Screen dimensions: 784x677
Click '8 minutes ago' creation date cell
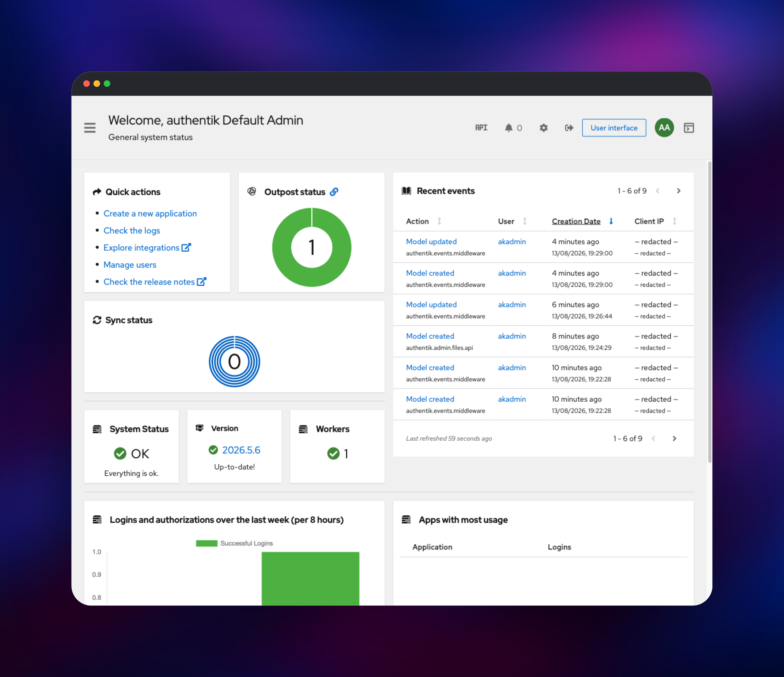[x=575, y=336]
